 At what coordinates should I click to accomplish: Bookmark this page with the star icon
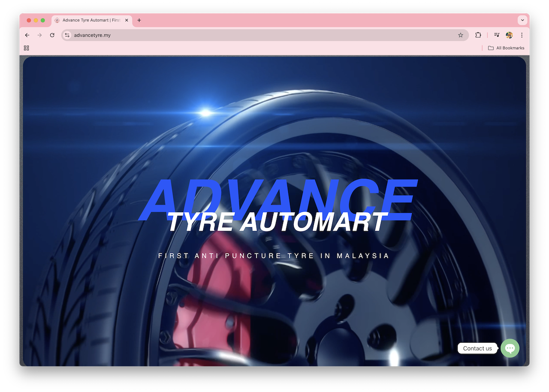pos(461,35)
